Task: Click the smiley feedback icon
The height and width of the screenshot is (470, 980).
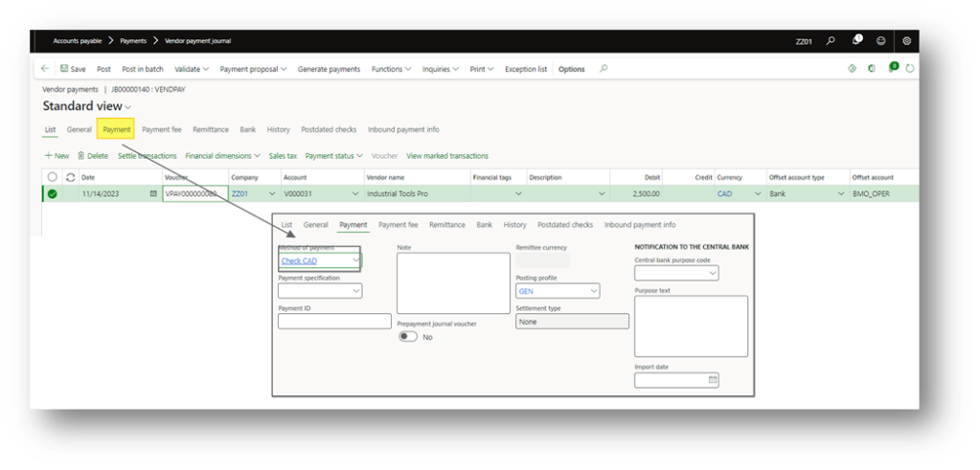Action: pyautogui.click(x=880, y=41)
